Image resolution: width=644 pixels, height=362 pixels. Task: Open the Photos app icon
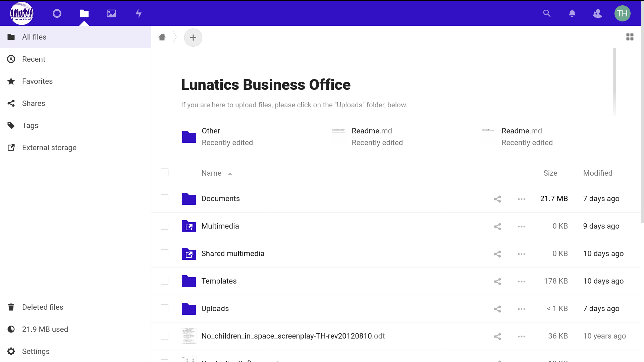click(111, 13)
